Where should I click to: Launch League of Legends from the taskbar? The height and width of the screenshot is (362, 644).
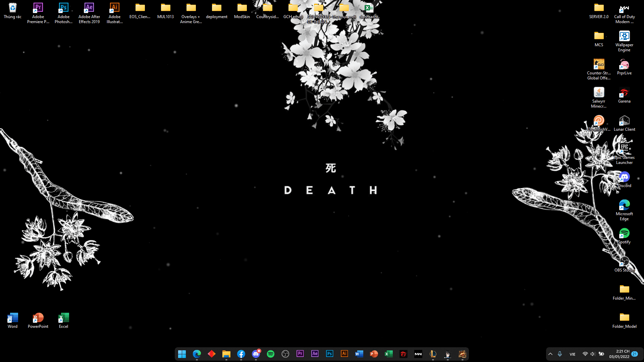[x=433, y=354]
